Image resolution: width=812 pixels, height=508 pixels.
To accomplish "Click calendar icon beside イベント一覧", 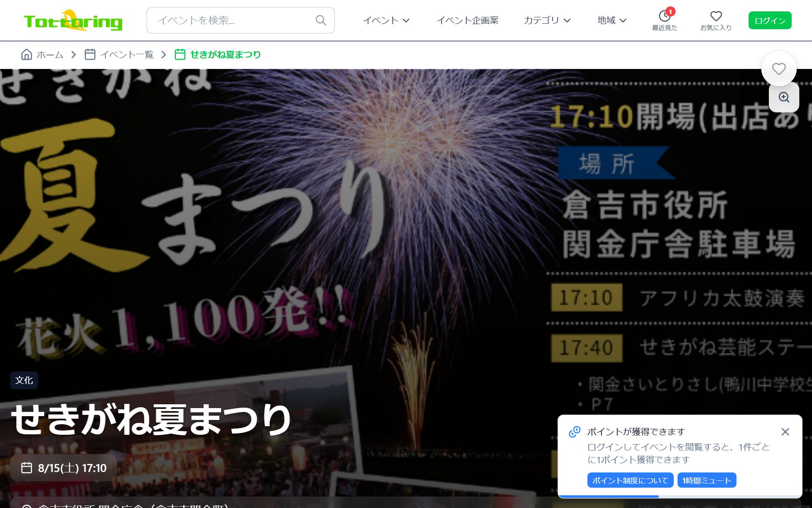I will [x=90, y=54].
